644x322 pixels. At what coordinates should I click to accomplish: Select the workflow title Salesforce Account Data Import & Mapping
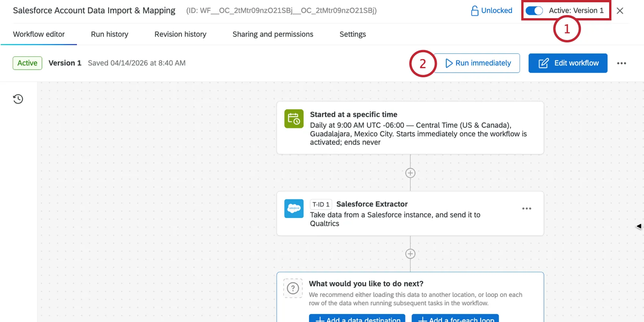tap(94, 11)
